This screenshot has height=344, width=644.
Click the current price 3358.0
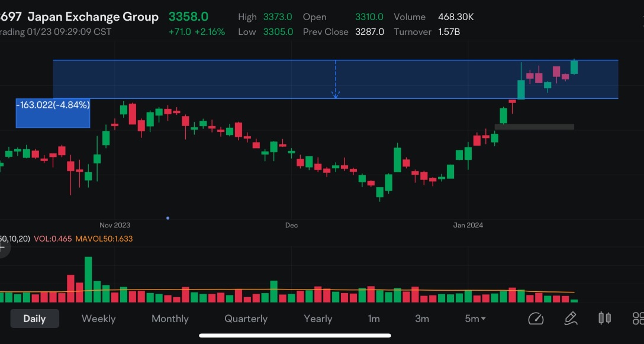[188, 17]
